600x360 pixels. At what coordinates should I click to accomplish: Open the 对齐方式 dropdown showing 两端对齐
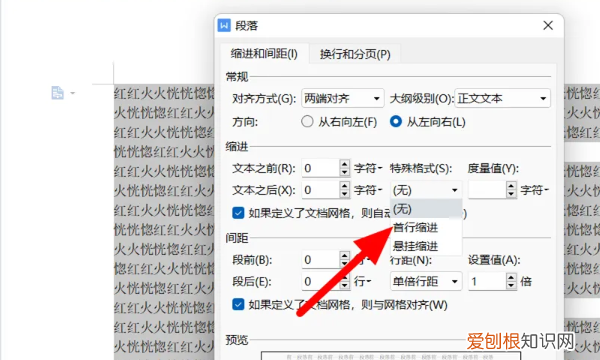(343, 99)
